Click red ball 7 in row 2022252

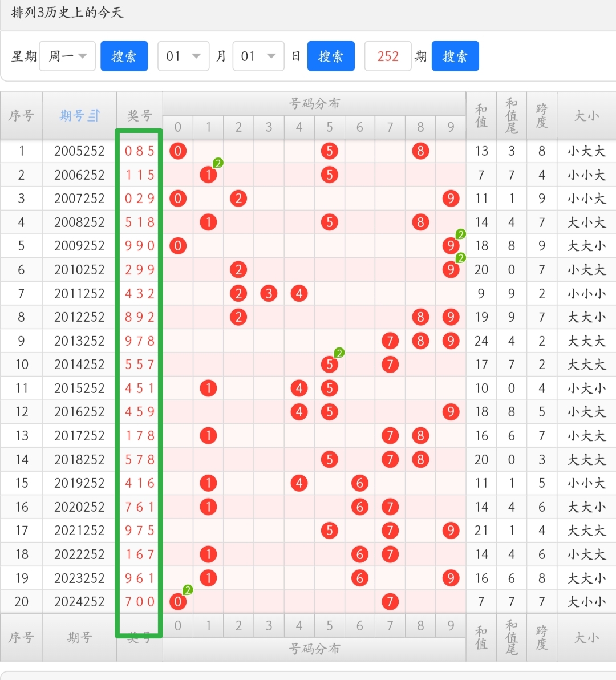390,554
